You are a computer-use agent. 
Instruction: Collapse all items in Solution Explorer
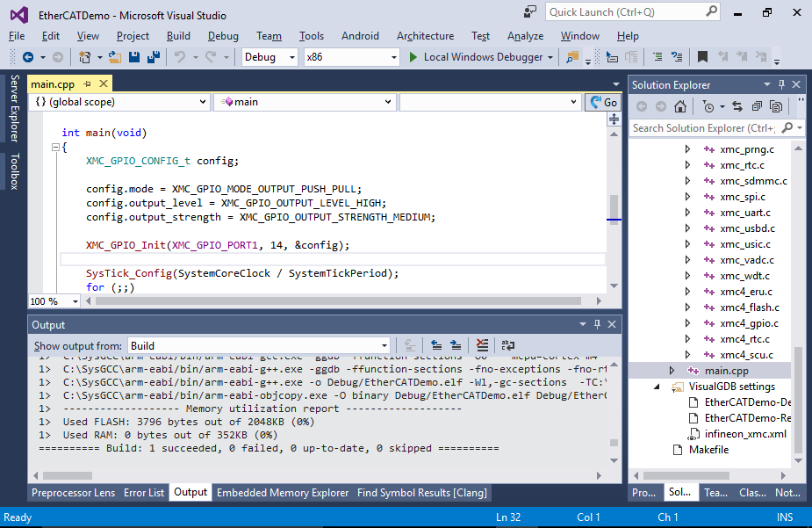[x=757, y=106]
